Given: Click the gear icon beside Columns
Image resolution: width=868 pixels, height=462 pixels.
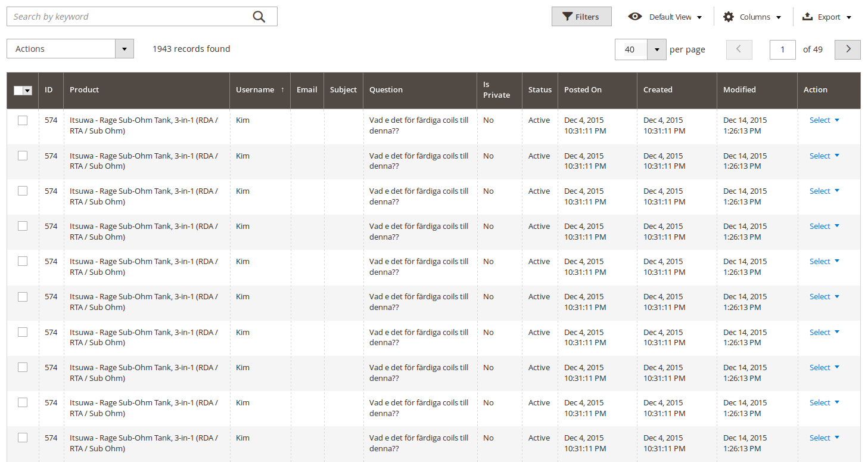Looking at the screenshot, I should tap(729, 17).
